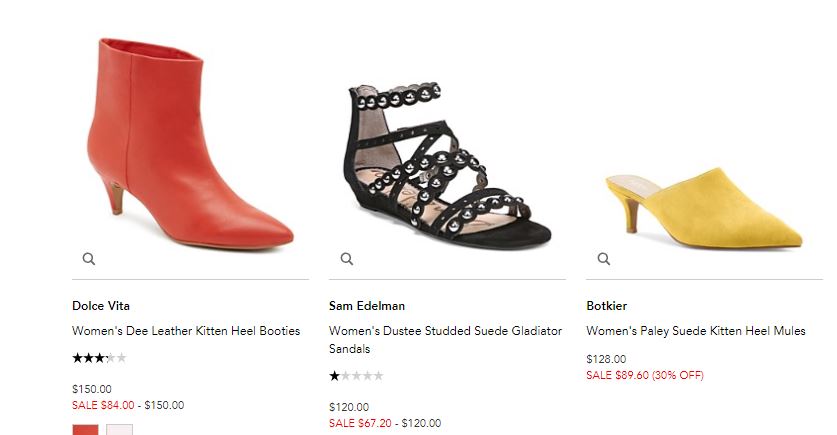
Task: Click the SALE $67.20 price text
Action: pyautogui.click(x=360, y=423)
